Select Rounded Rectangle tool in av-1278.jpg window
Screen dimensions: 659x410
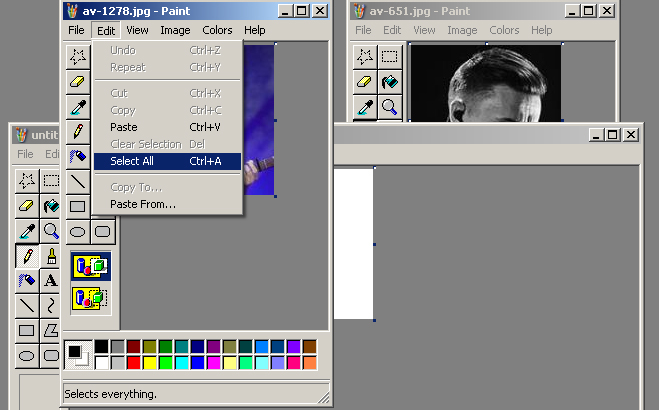[103, 231]
